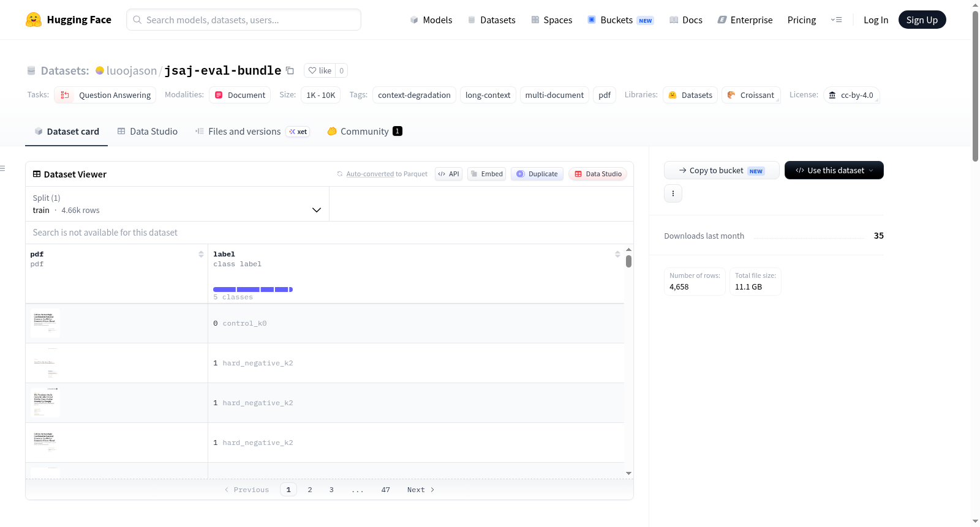Jump to page 47 of the dataset
The width and height of the screenshot is (980, 527).
click(x=385, y=490)
